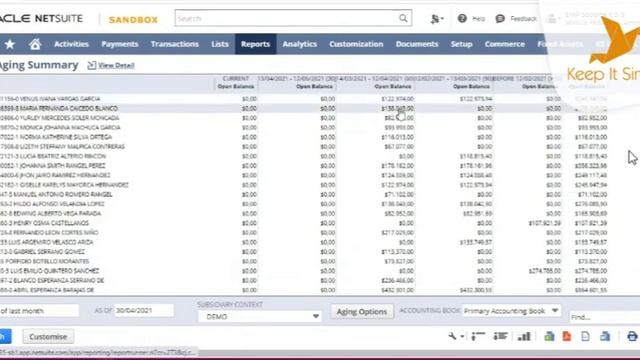Click the Aging Summary report title
640x360 pixels.
(39, 65)
